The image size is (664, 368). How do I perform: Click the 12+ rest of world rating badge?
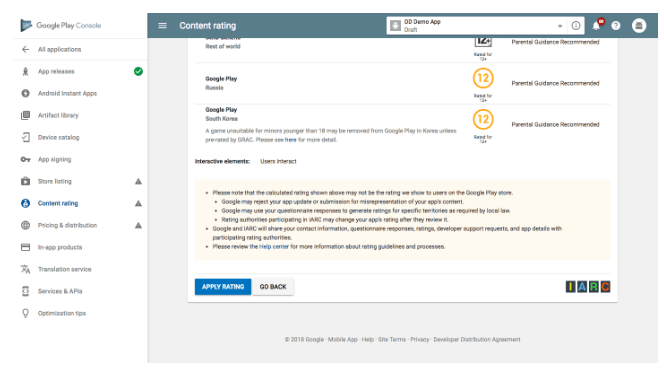(483, 42)
